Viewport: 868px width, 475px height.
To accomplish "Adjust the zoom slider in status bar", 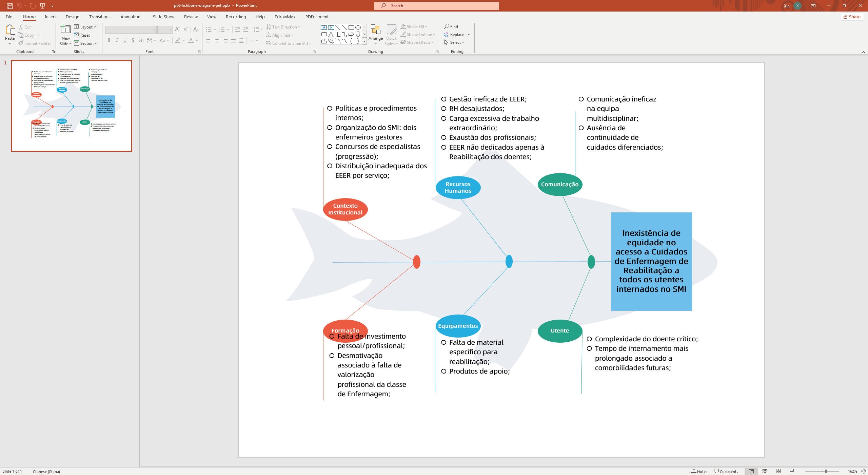I will pyautogui.click(x=826, y=471).
